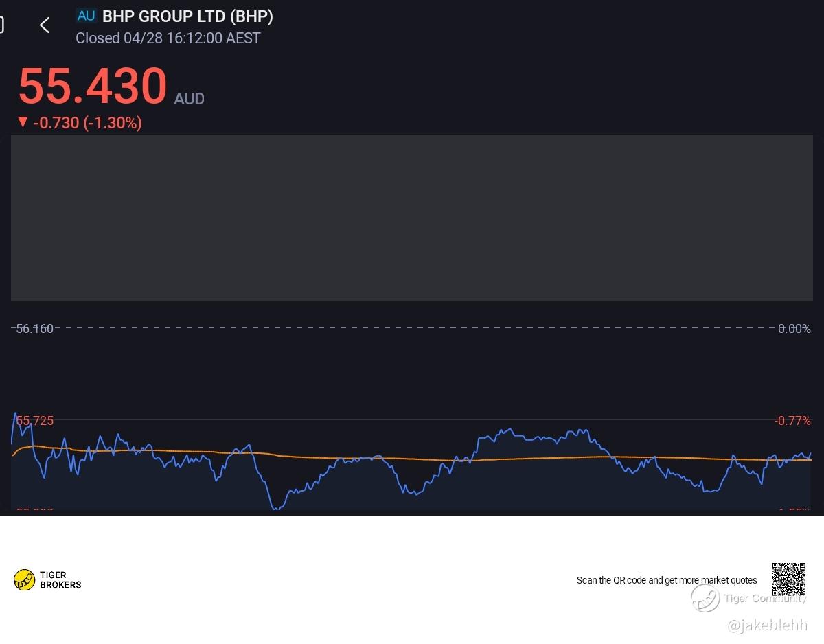Click the 0.00% axis label
This screenshot has height=644, width=824.
(x=794, y=329)
